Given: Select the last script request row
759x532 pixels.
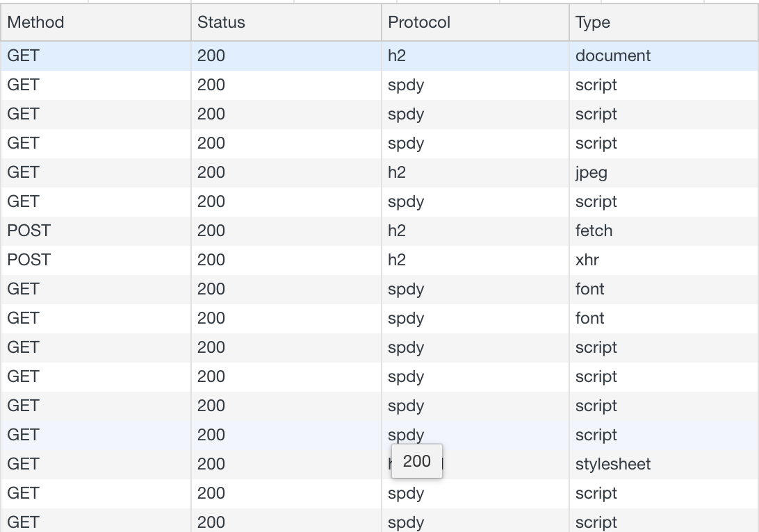Looking at the screenshot, I should 278,522.
